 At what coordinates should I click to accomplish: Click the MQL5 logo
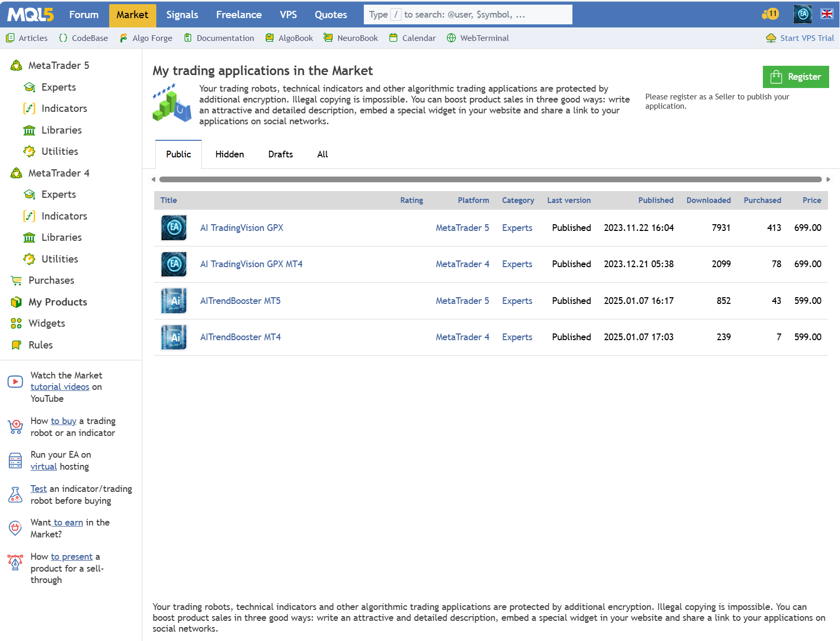tap(31, 14)
